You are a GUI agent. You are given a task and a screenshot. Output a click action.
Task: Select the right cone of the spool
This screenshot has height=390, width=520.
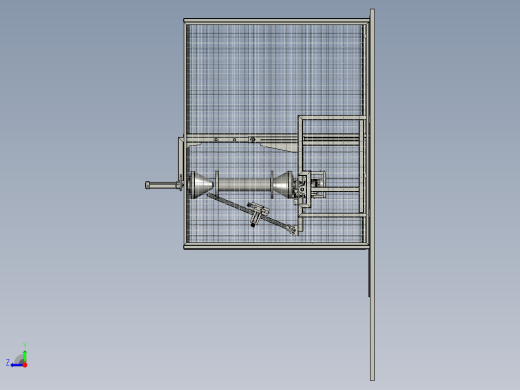click(x=283, y=185)
